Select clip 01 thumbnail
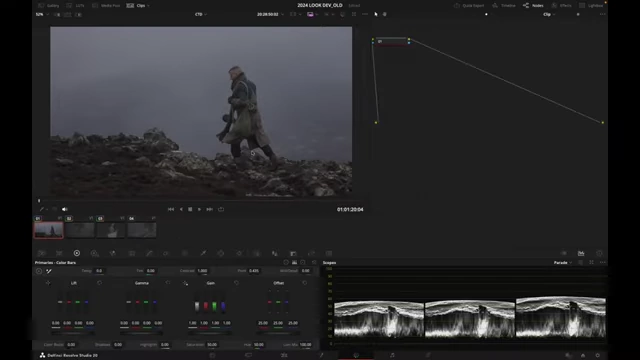The width and height of the screenshot is (640, 360). coord(49,230)
